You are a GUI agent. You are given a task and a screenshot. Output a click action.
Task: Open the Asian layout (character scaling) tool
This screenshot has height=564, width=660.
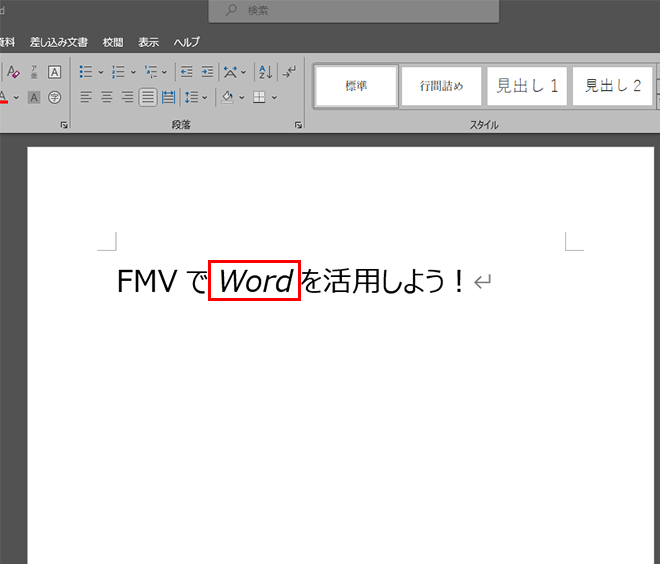230,72
